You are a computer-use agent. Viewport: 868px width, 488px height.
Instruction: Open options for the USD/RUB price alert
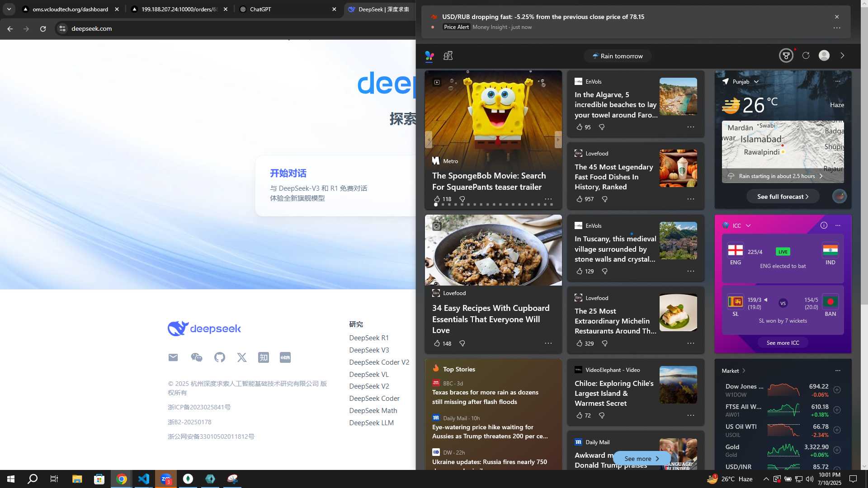(x=837, y=28)
